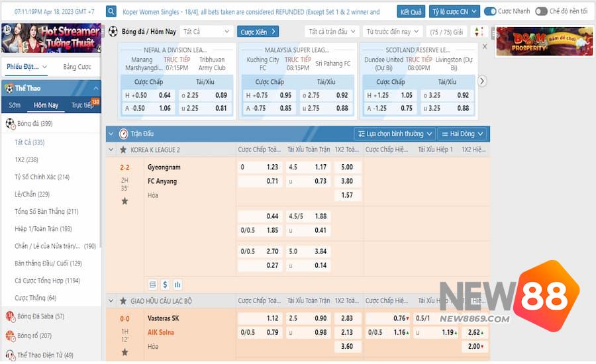The width and height of the screenshot is (596, 364).
Task: Click the (75 / 75) Giải leagues button
Action: click(x=446, y=32)
